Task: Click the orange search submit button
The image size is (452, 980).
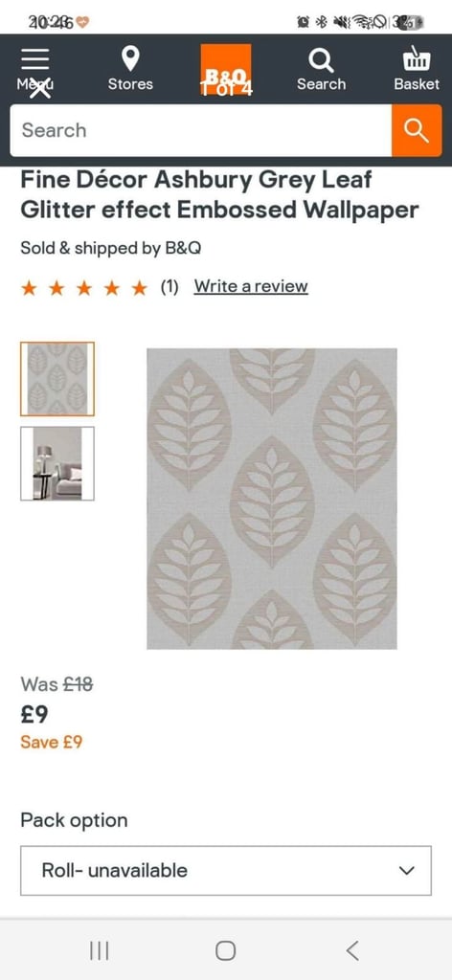Action: 417,130
